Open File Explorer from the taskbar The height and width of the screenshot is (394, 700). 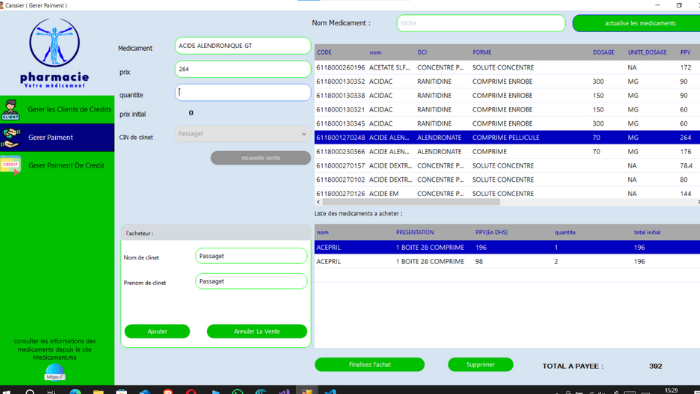pos(98,391)
